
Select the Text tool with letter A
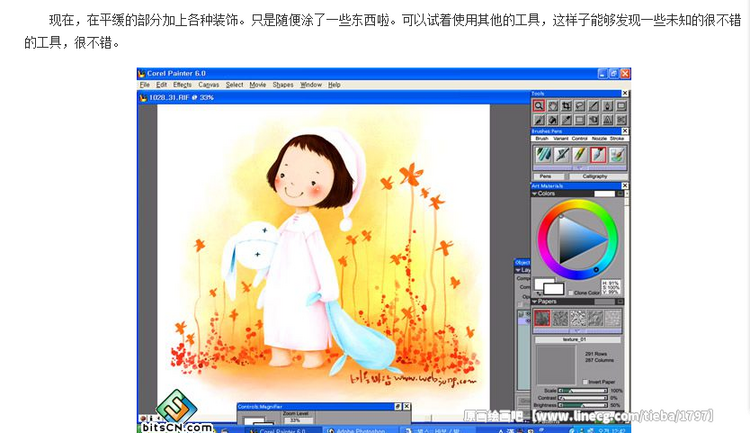pos(607,120)
